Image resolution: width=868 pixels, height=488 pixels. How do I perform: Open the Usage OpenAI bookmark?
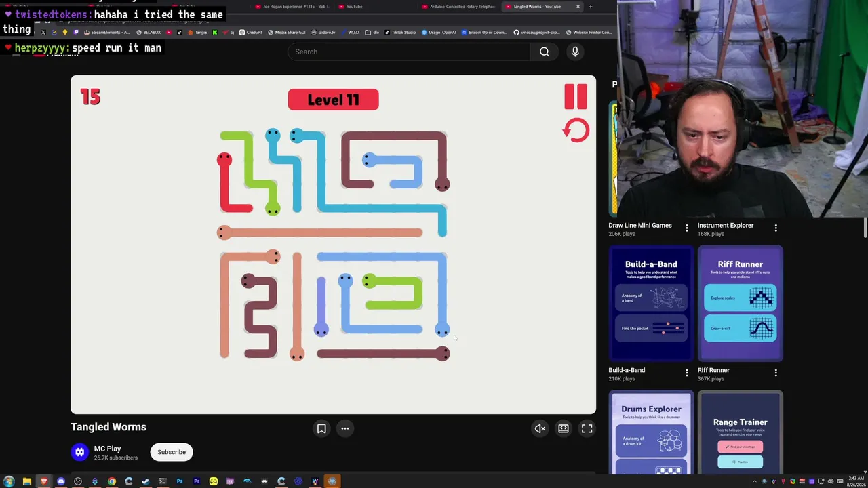(x=439, y=32)
